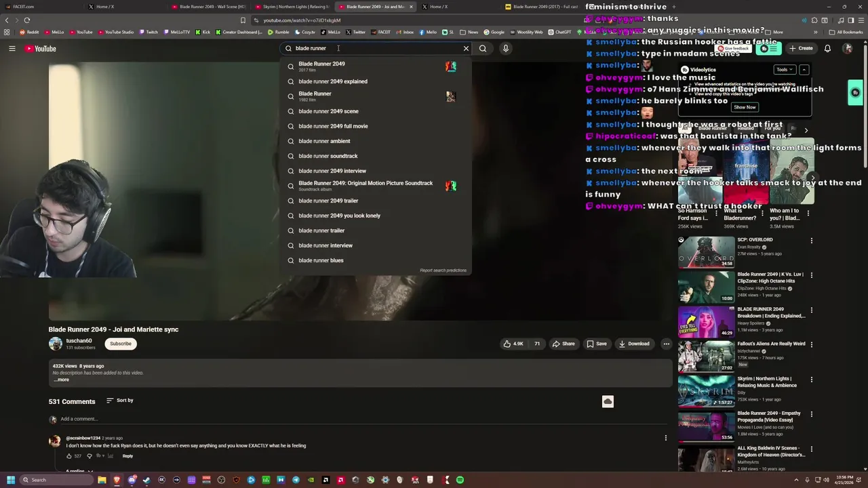The height and width of the screenshot is (488, 868).
Task: Subscribe to tuschan60 channel
Action: click(121, 344)
